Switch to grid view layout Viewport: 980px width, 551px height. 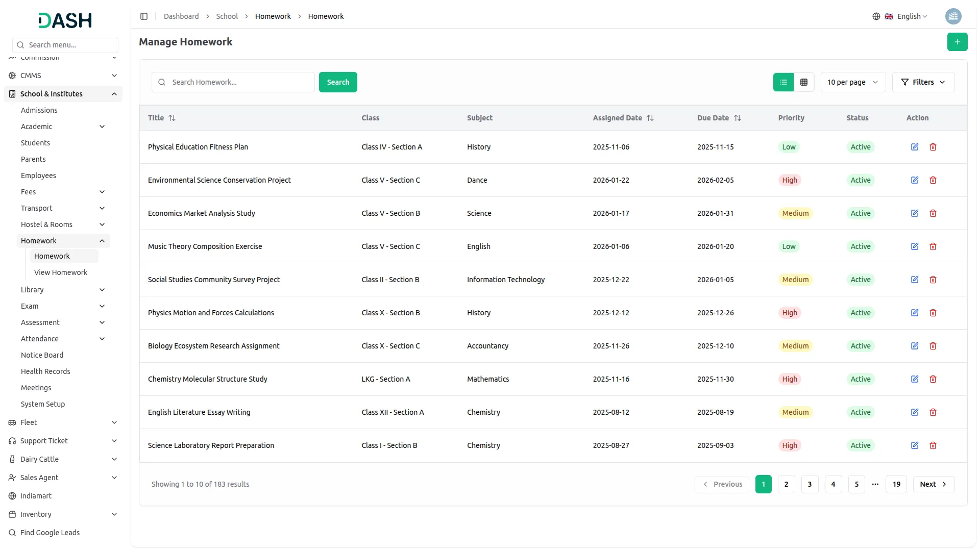[803, 82]
